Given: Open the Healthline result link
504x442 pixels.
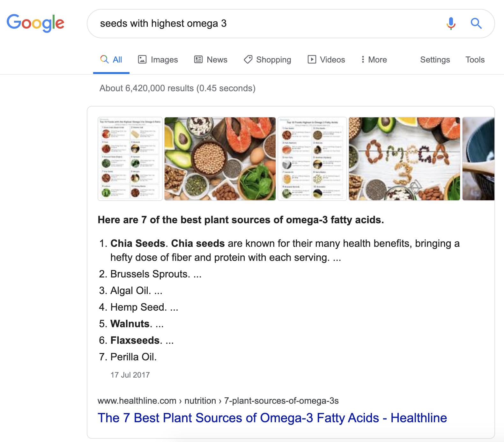Looking at the screenshot, I should pyautogui.click(x=272, y=418).
